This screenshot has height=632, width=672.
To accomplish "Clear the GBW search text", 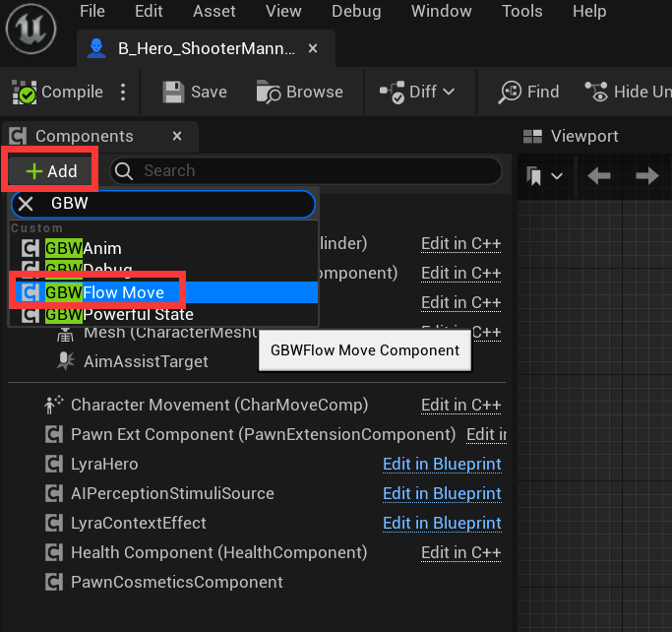I will click(26, 204).
